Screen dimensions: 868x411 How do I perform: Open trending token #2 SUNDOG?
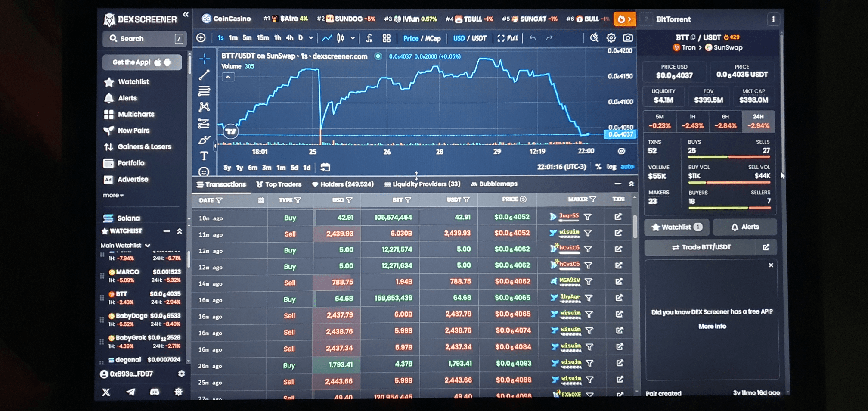pyautogui.click(x=346, y=19)
